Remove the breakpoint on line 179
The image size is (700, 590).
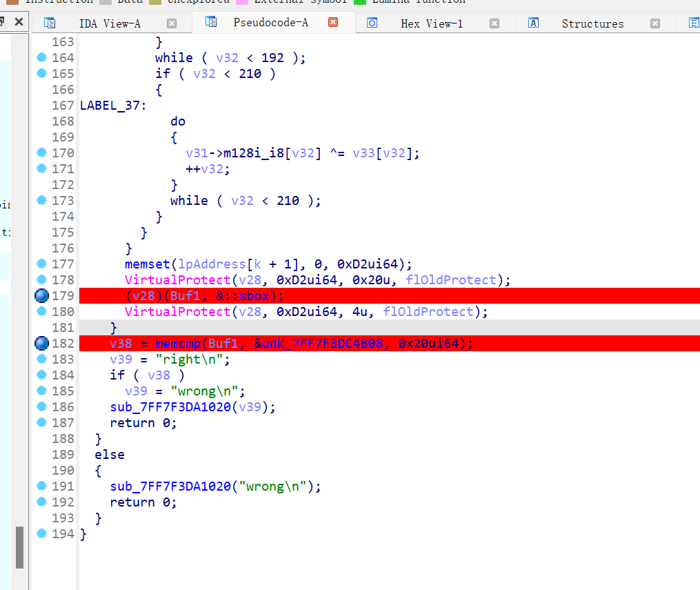coord(42,296)
